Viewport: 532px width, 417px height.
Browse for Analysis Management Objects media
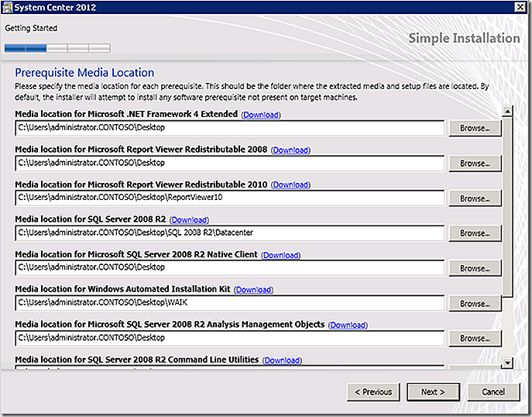(475, 338)
